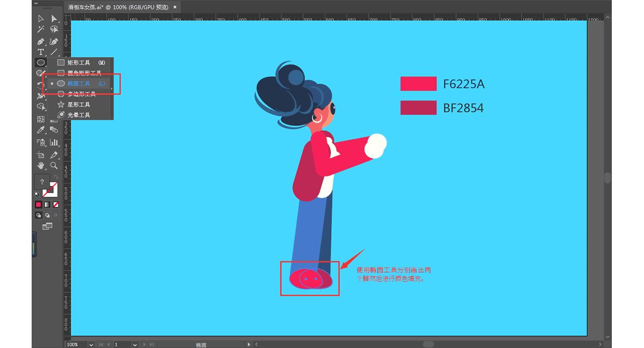Click the Ellipse tool in the toolbar
The width and height of the screenshot is (644, 348).
pyautogui.click(x=41, y=63)
